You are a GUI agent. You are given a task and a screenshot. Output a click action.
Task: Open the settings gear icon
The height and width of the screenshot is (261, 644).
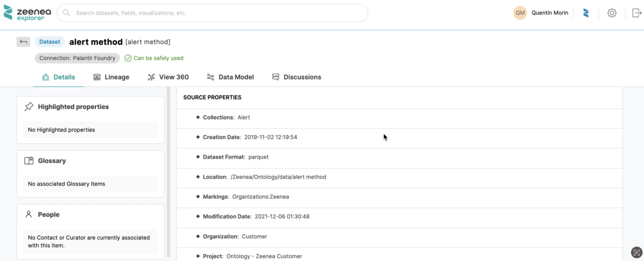pyautogui.click(x=612, y=13)
